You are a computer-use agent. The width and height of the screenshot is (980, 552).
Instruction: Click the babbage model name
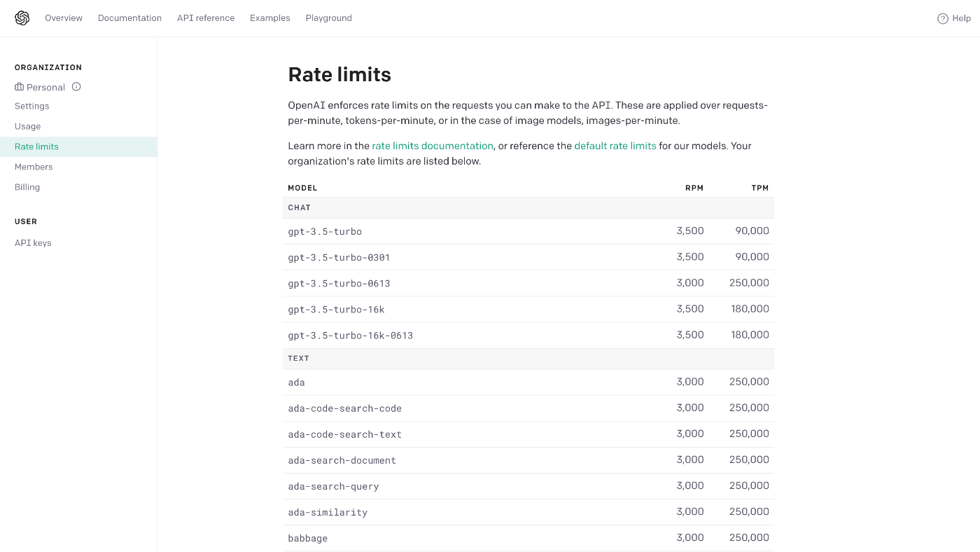308,538
